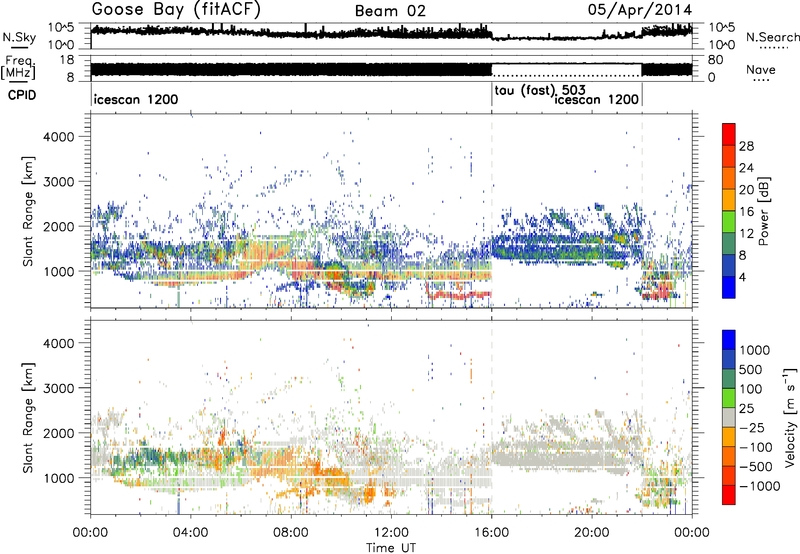800x554 pixels.
Task: Click the '-1000' tick on Velocity colorbar
Action: [760, 486]
